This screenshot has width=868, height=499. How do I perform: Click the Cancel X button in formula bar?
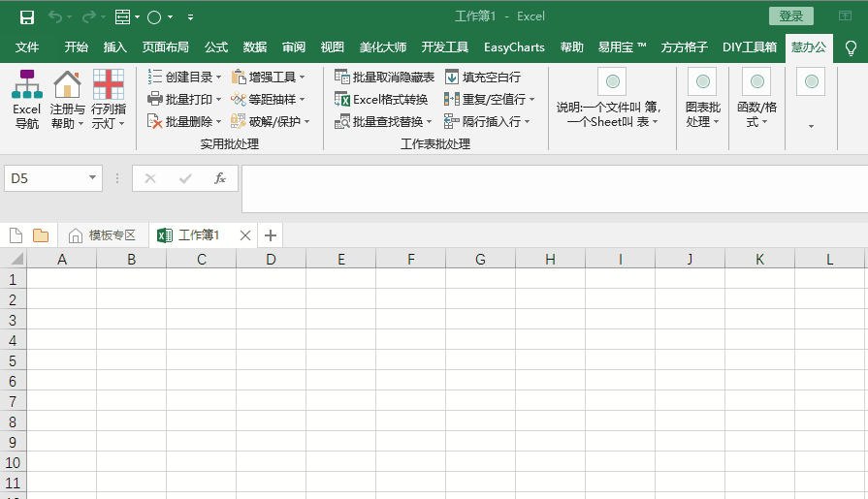pos(150,178)
